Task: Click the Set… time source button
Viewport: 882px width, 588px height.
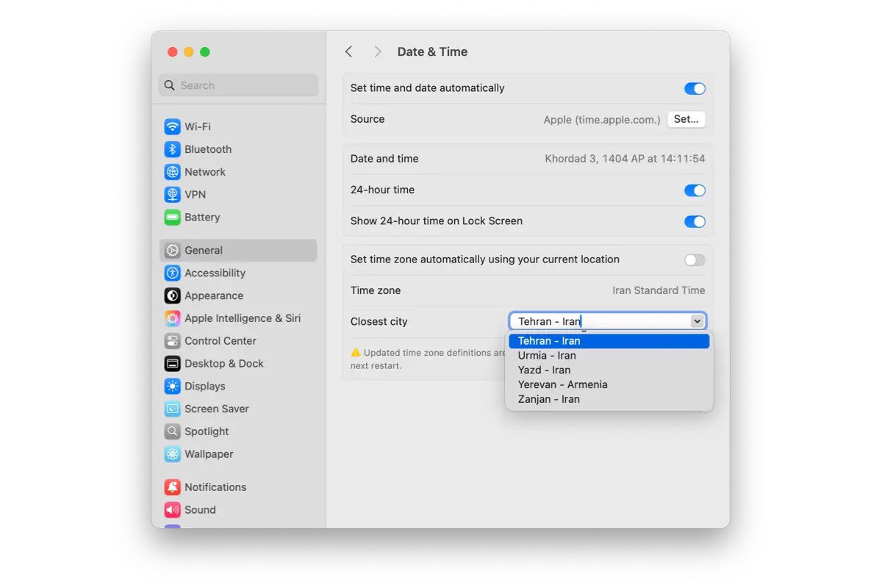Action: [686, 119]
